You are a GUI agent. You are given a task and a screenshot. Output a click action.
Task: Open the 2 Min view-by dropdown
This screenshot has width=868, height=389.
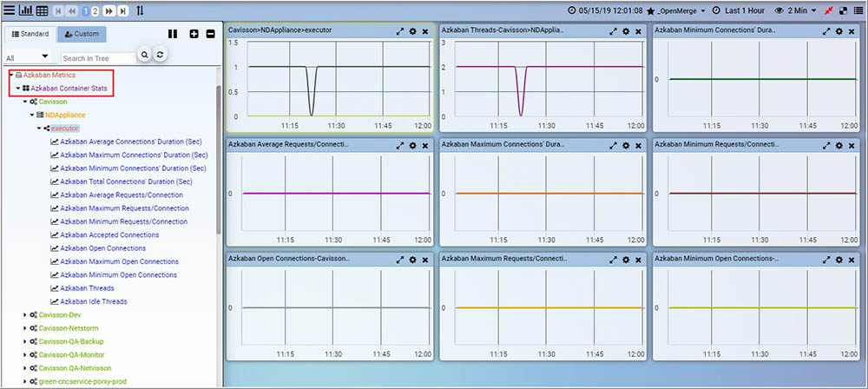click(796, 10)
